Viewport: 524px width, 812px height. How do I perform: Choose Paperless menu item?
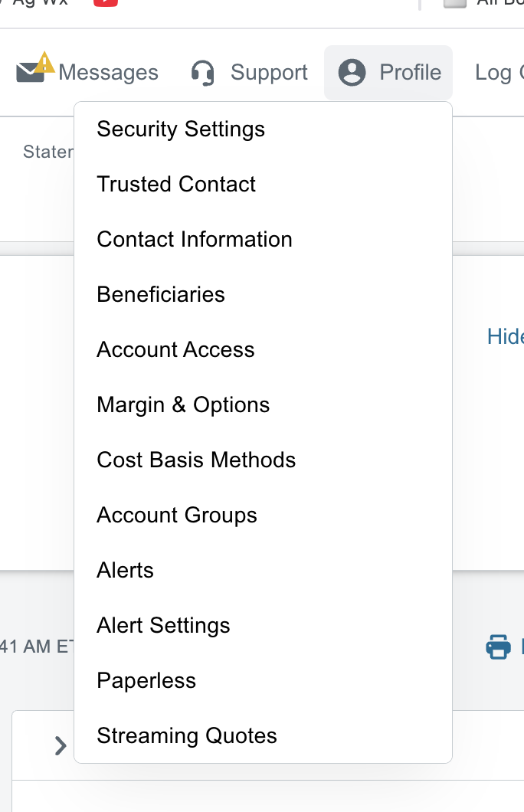point(146,680)
